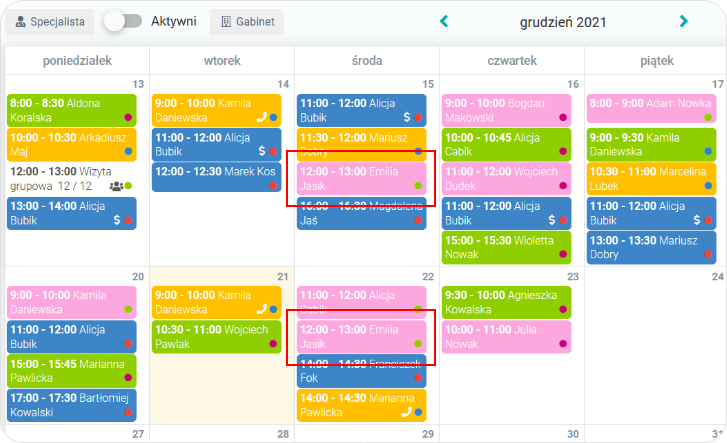Click the group icon on Wizyta grupowa
This screenshot has width=727, height=443.
[x=116, y=186]
